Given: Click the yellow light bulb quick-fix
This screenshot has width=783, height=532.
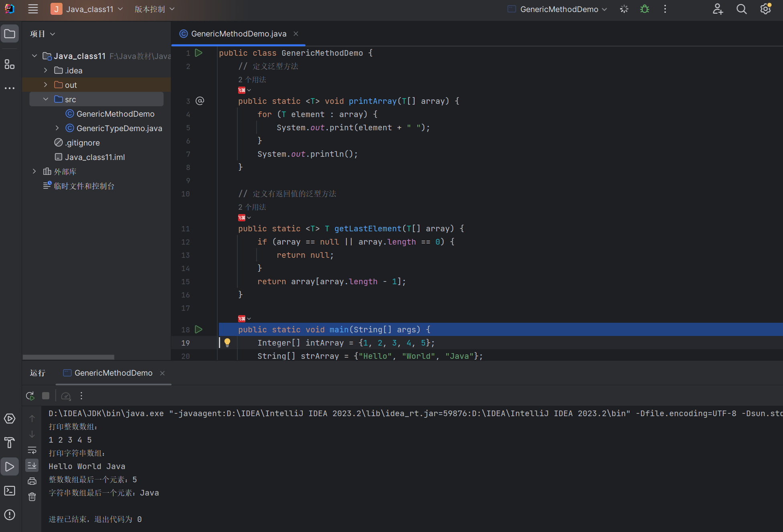Looking at the screenshot, I should tap(227, 342).
